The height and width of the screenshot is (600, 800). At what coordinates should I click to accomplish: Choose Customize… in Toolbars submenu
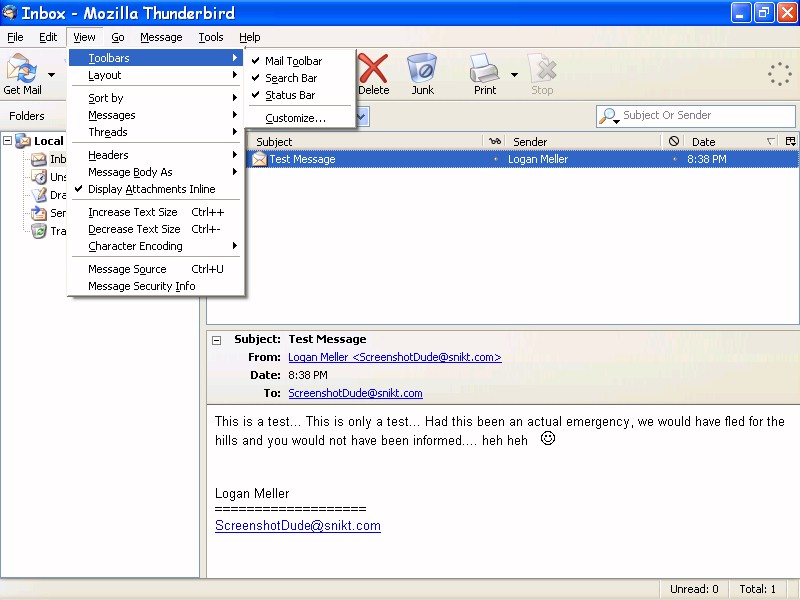tap(299, 118)
